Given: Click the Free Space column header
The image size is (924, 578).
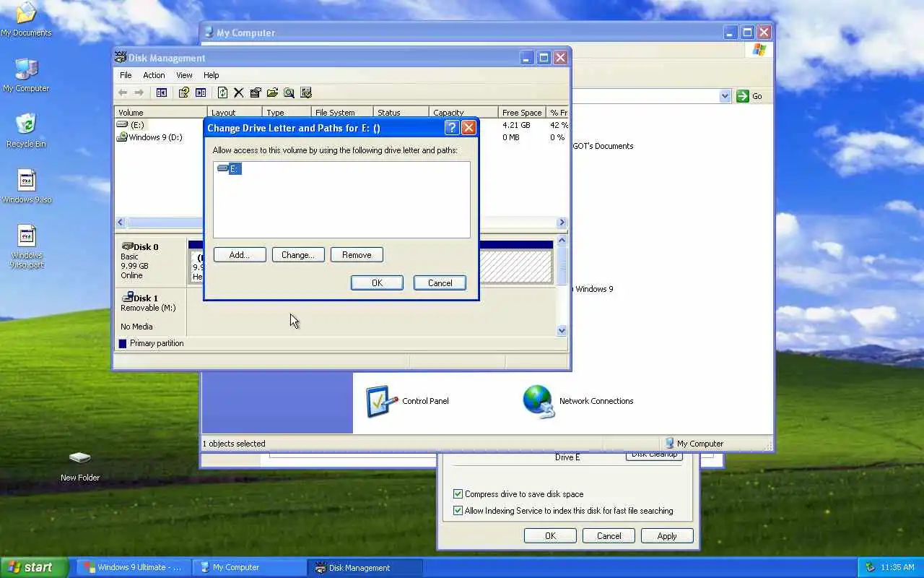Looking at the screenshot, I should coord(522,113).
